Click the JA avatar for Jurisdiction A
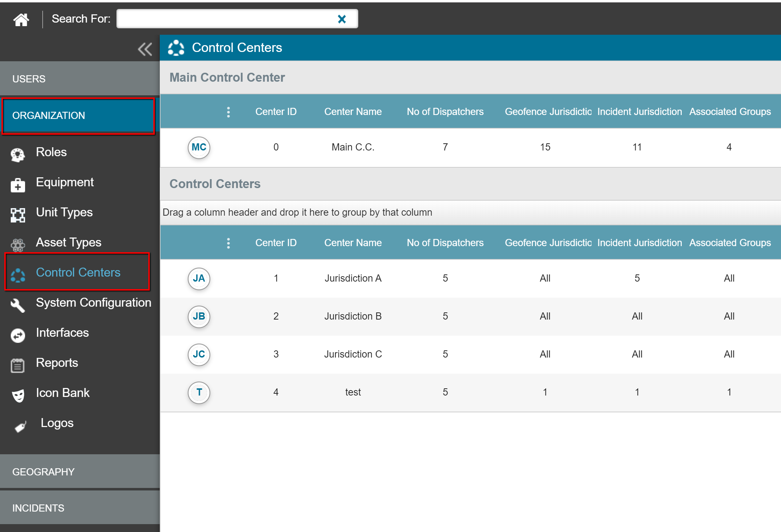This screenshot has height=532, width=781. [x=199, y=278]
